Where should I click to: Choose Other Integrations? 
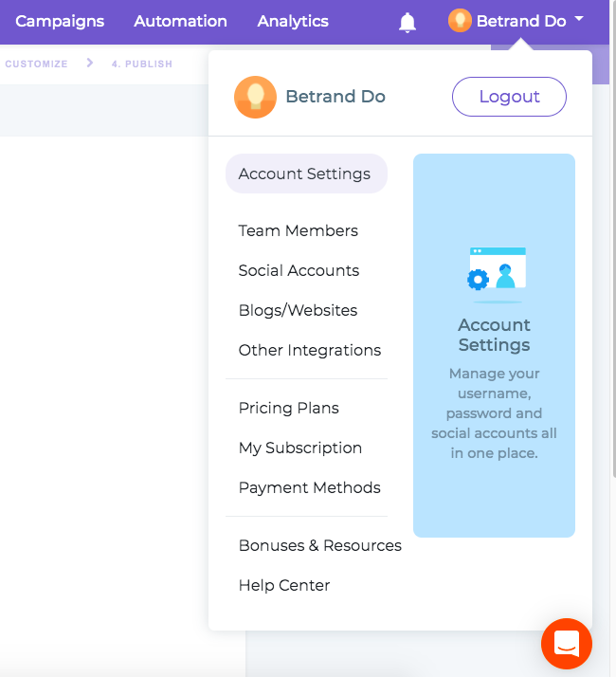click(310, 350)
